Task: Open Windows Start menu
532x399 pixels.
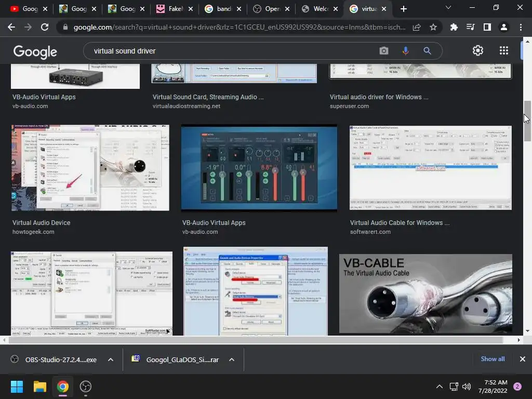Action: (17, 387)
